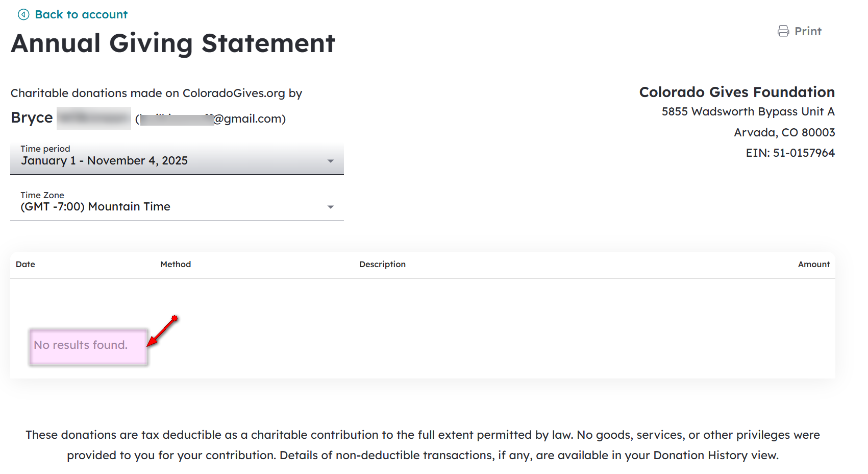Select the back arrow icon

pyautogui.click(x=22, y=14)
